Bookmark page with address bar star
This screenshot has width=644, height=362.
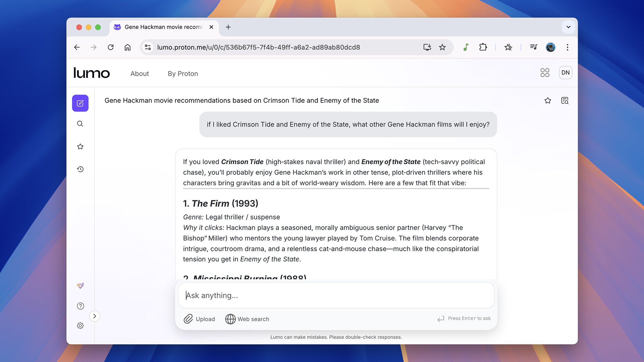coord(442,47)
